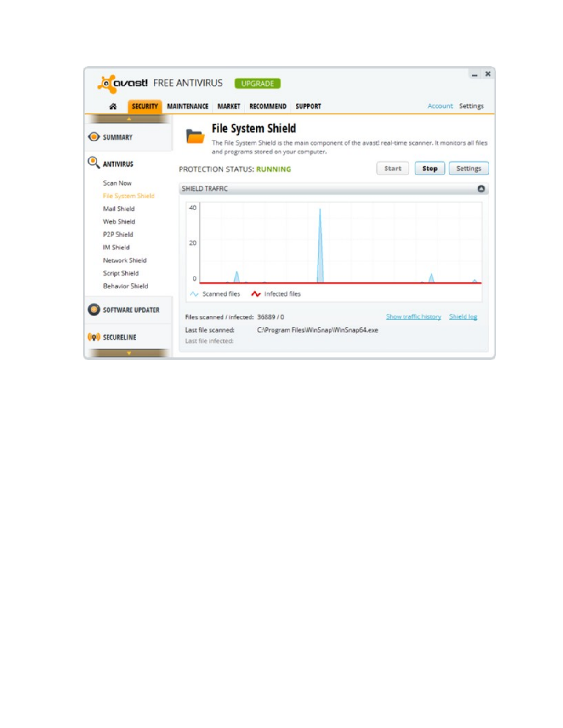Click the Antivirus magnifier icon

[x=93, y=162]
